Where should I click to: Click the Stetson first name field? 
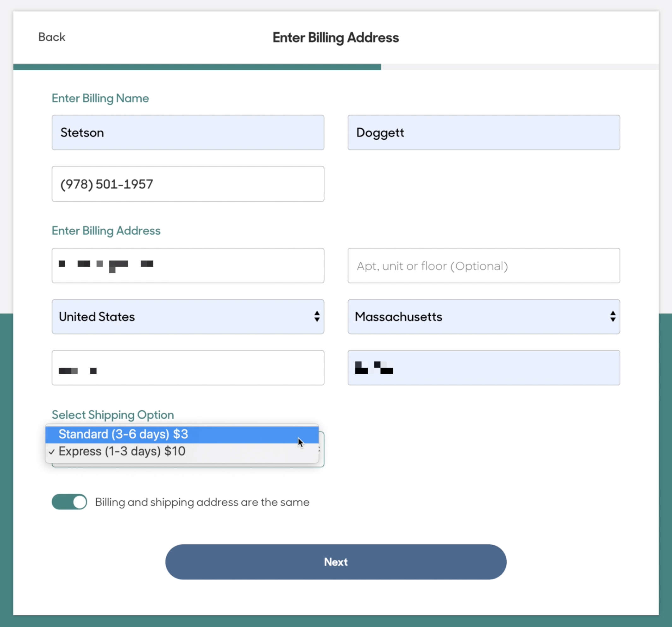click(x=188, y=132)
